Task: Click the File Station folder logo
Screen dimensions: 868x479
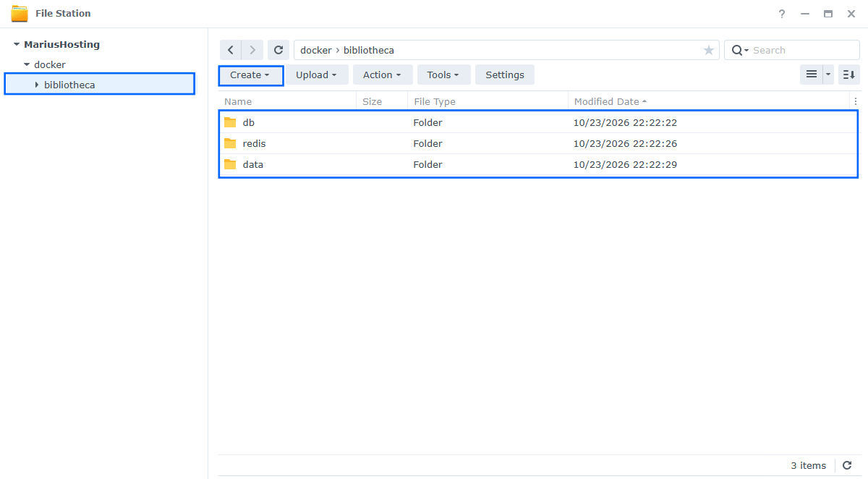Action: coord(20,14)
